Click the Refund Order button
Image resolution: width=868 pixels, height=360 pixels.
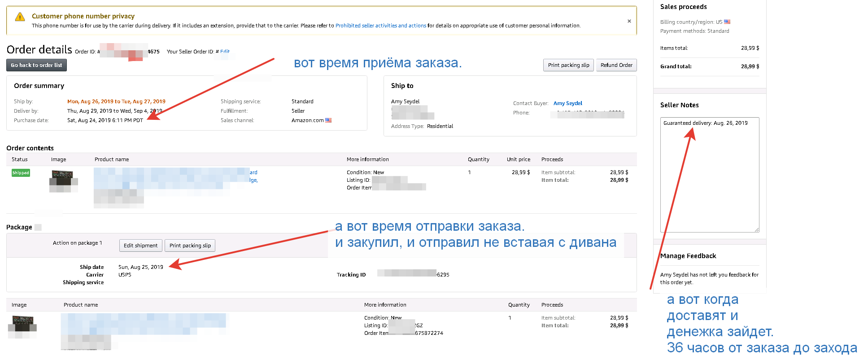point(616,65)
